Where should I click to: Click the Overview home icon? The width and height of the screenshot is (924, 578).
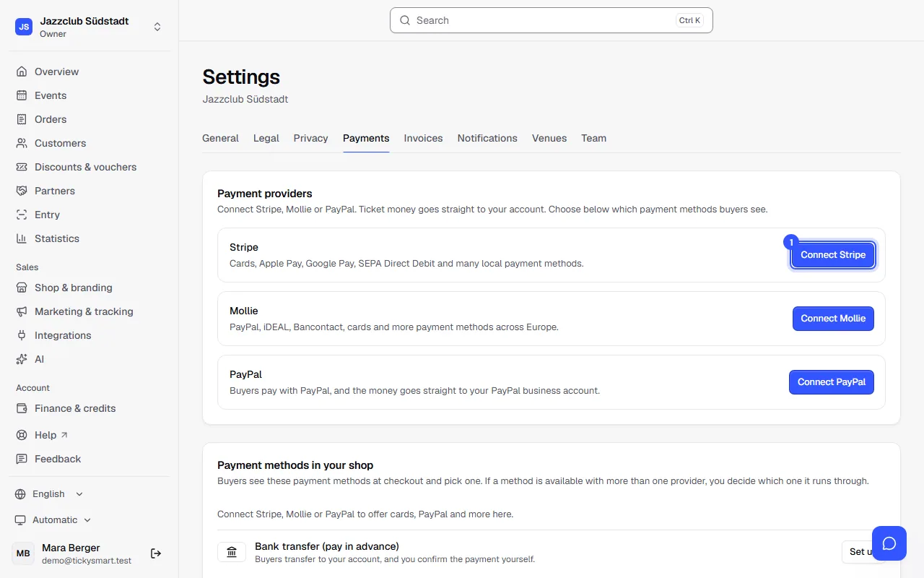point(22,72)
